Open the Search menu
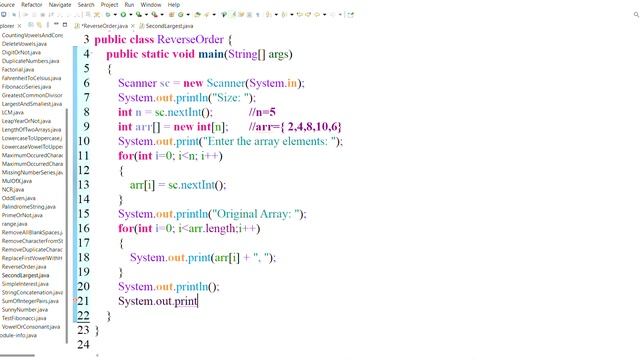The width and height of the screenshot is (640, 360). [x=86, y=4]
